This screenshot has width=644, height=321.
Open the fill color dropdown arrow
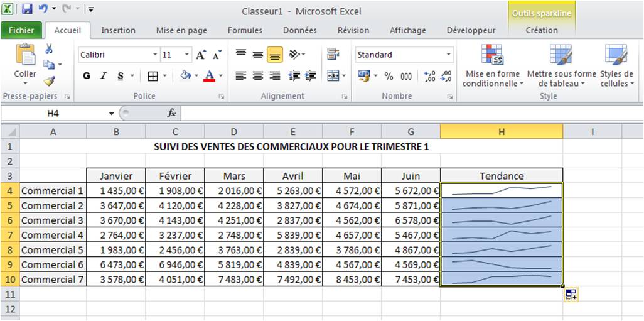[x=196, y=76]
